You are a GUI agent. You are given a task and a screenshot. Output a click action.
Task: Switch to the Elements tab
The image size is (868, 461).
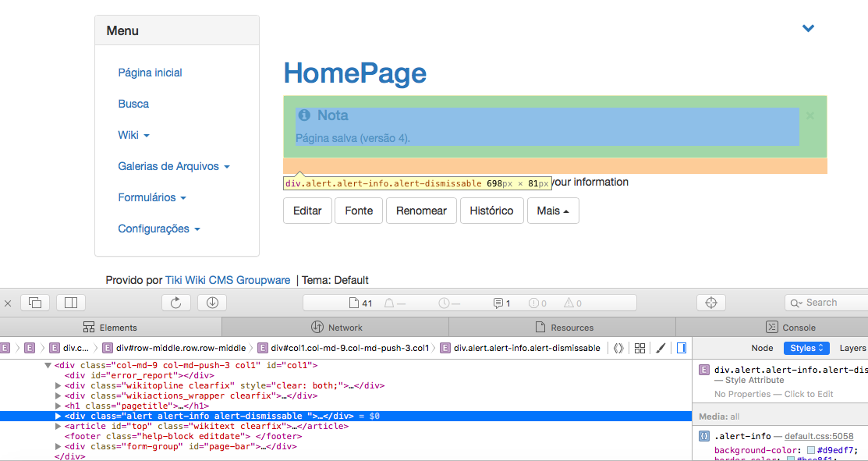(110, 327)
